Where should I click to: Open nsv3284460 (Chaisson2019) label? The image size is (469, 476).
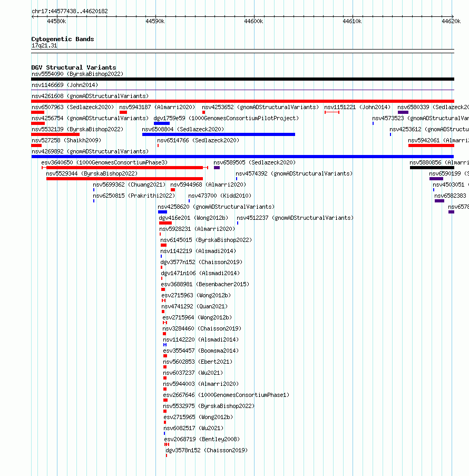click(202, 329)
